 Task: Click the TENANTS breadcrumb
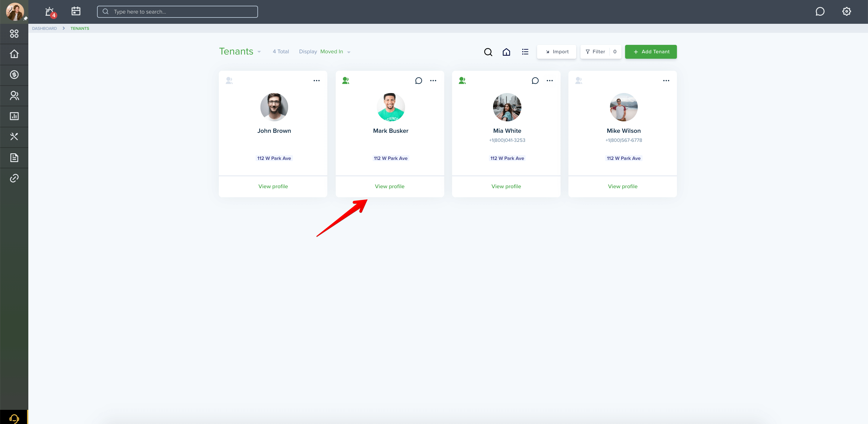(80, 29)
